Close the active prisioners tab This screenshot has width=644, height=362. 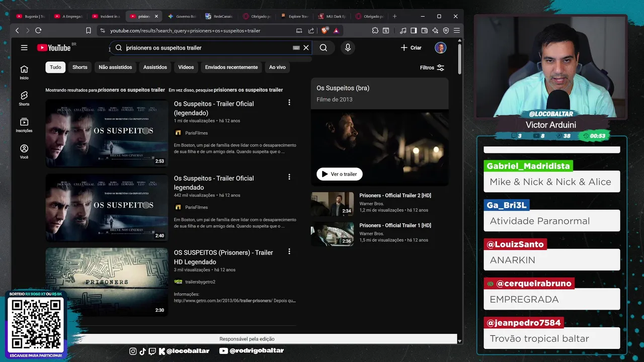[x=156, y=16]
